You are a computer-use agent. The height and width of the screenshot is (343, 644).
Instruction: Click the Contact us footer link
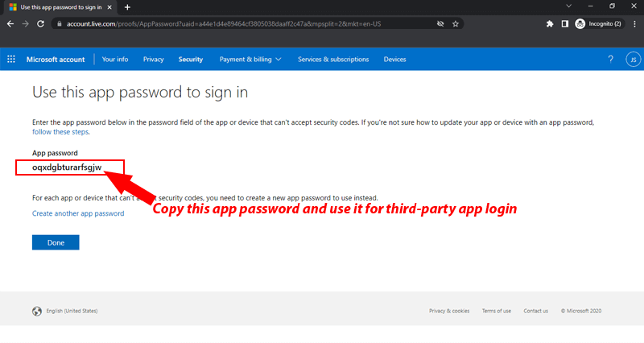[x=535, y=311]
